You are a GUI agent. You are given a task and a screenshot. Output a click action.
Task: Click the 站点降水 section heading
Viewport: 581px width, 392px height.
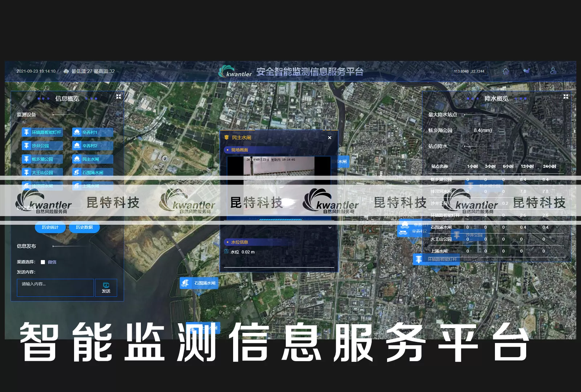[x=438, y=146]
